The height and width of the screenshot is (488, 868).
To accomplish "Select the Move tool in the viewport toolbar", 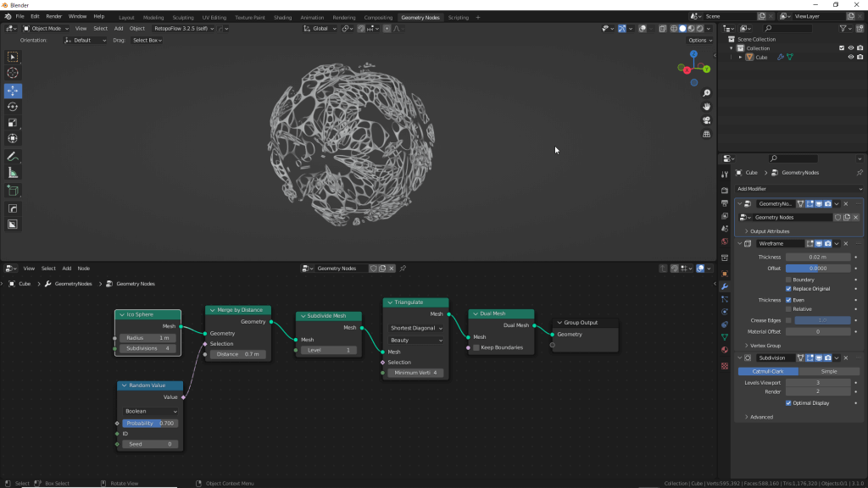I will coord(13,90).
